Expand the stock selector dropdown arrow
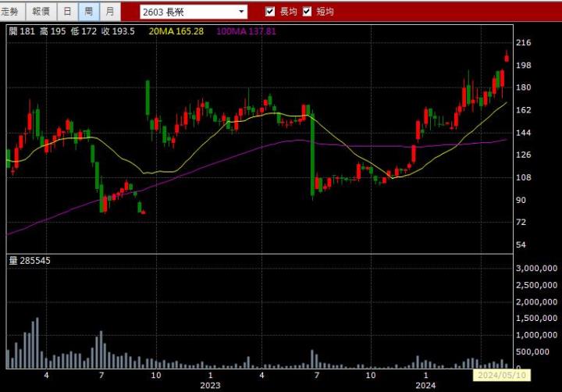The height and width of the screenshot is (392, 562). (x=241, y=12)
